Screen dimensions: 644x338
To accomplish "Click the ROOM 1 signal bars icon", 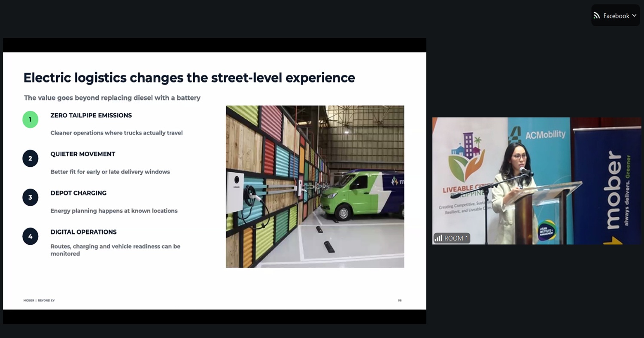I will click(438, 238).
